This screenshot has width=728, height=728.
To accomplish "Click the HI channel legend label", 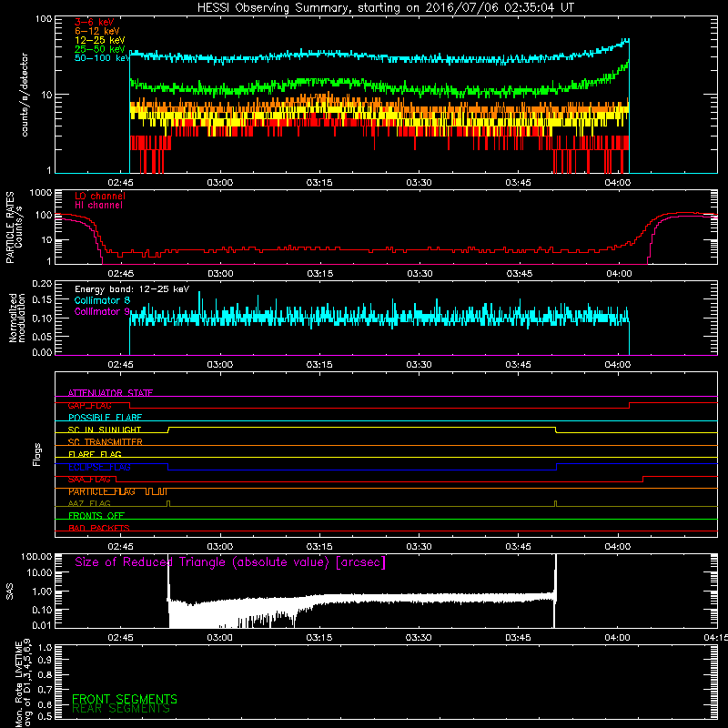I will [x=98, y=206].
